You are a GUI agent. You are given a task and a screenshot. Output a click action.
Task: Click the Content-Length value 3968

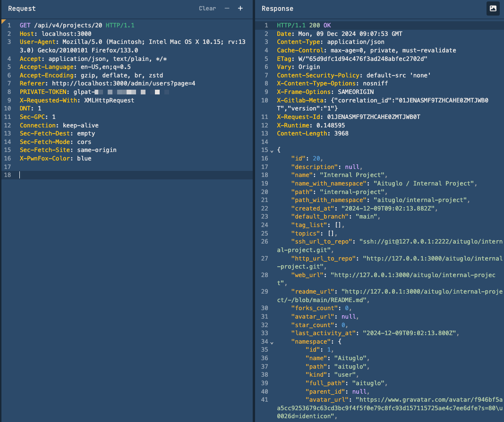tap(341, 134)
